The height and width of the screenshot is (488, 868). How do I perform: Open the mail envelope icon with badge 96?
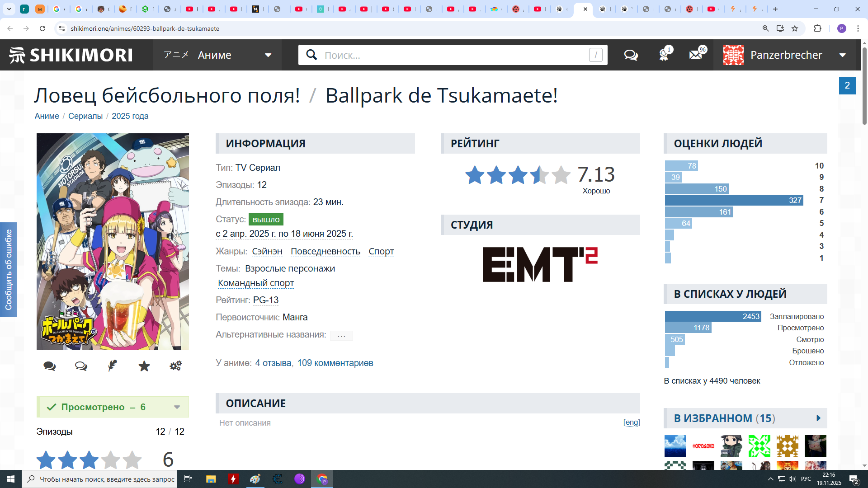(x=696, y=55)
